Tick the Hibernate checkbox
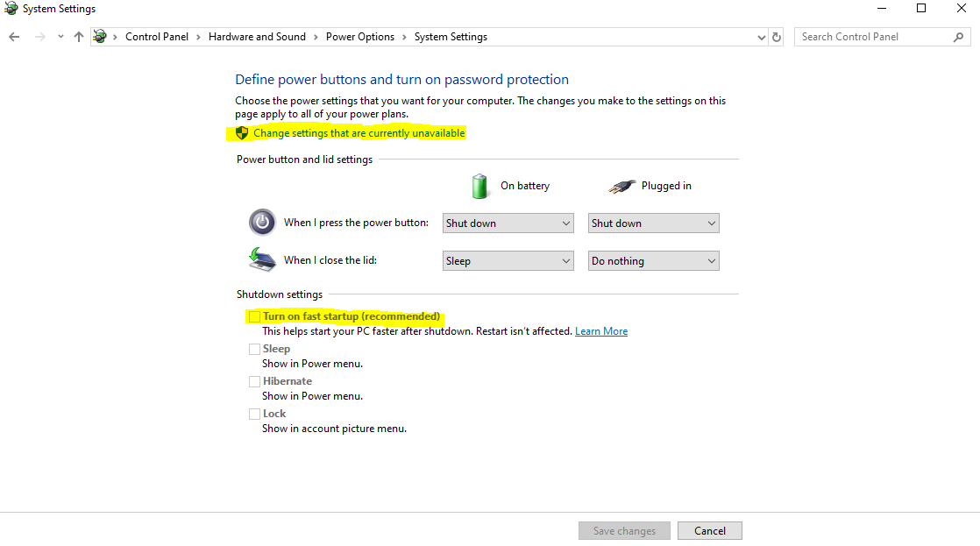 coord(254,382)
